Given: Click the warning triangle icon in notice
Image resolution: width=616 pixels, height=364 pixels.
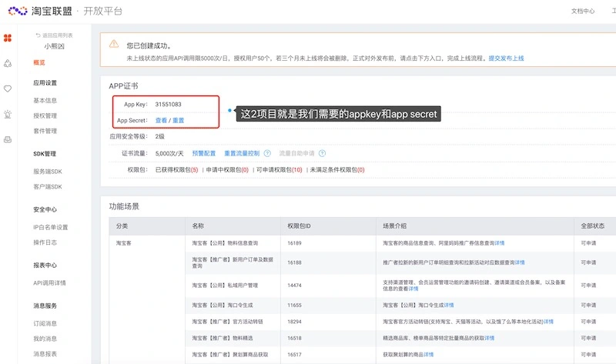Looking at the screenshot, I should coord(114,44).
